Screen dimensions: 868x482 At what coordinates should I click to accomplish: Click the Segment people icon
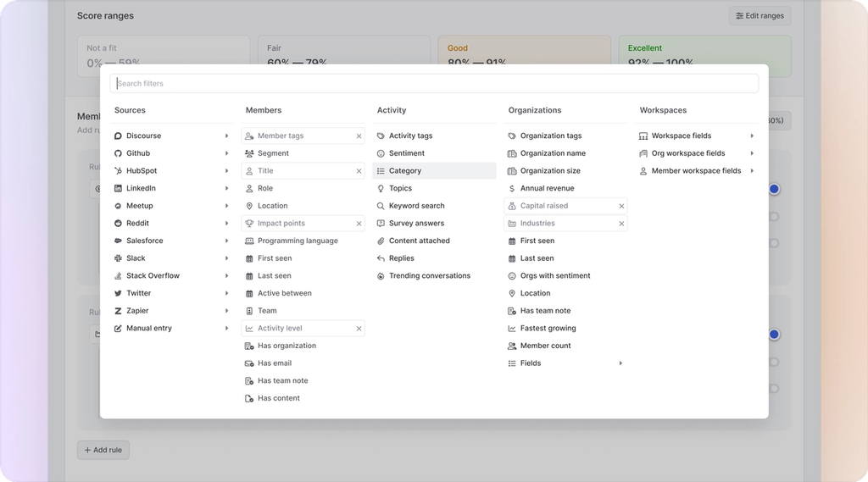coord(249,153)
